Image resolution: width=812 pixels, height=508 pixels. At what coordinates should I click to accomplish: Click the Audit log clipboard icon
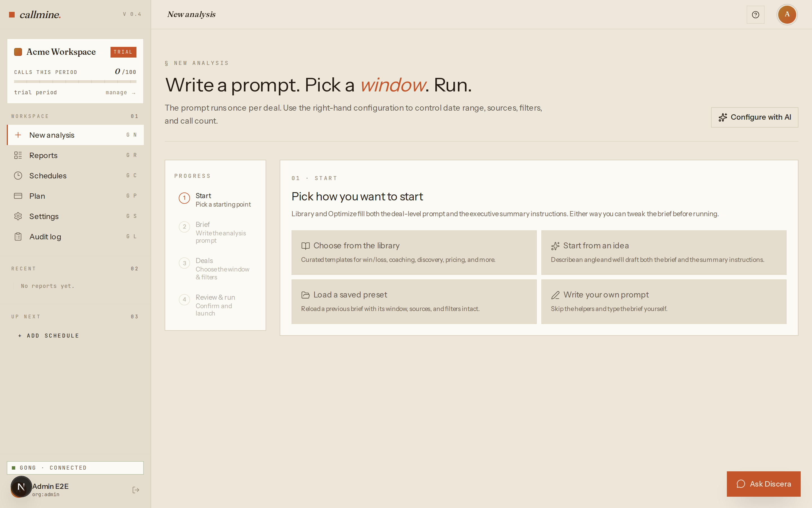coord(18,237)
